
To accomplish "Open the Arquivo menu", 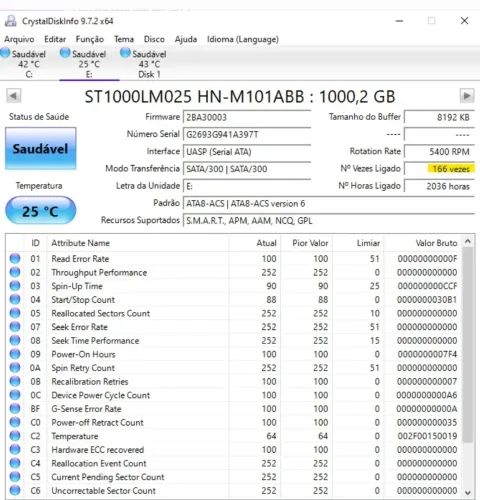I will click(x=19, y=39).
